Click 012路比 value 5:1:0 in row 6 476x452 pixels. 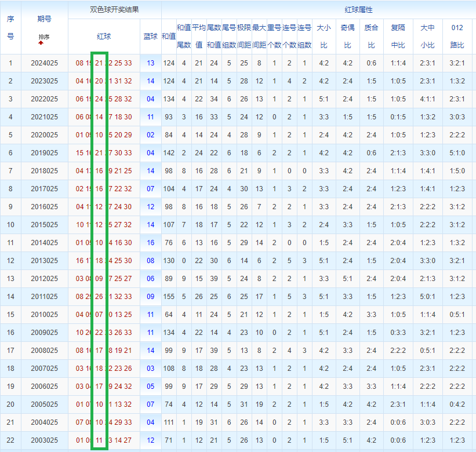[457, 153]
